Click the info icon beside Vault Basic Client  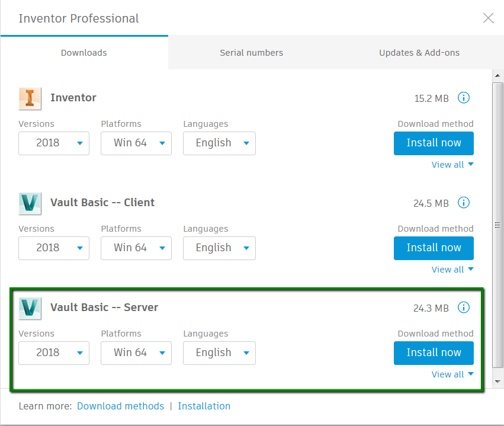point(464,203)
